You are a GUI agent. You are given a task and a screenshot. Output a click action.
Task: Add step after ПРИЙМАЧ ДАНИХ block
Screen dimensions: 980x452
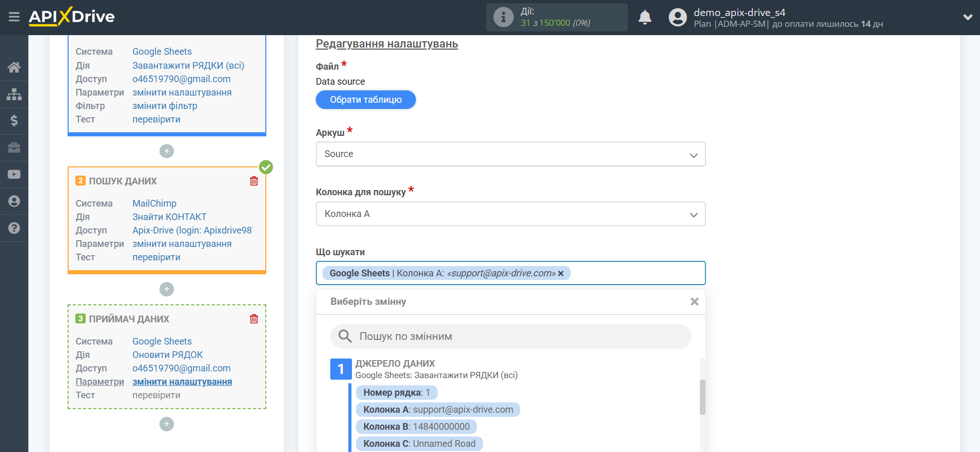(167, 424)
